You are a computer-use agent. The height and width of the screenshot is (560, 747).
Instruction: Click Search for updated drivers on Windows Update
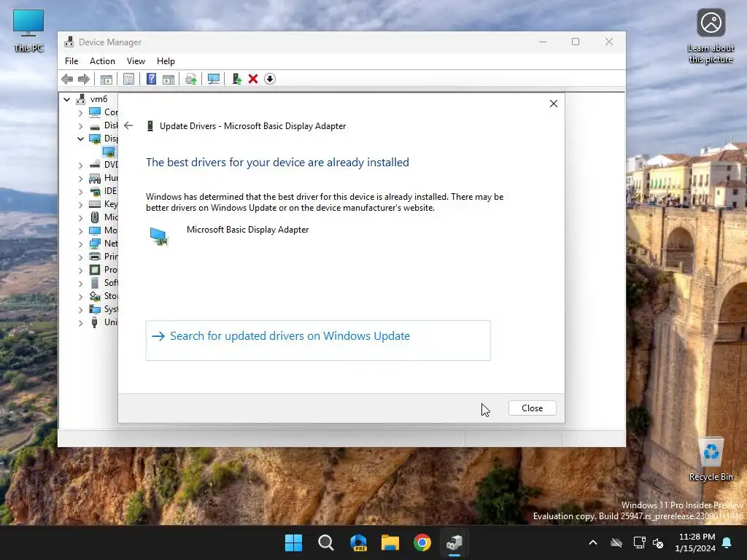[x=318, y=341]
